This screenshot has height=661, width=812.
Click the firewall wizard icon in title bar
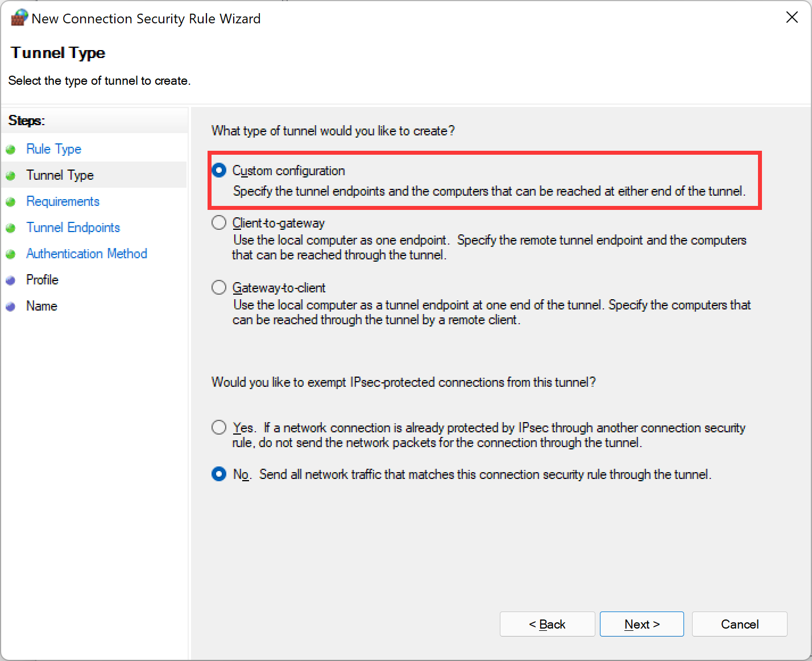click(19, 18)
